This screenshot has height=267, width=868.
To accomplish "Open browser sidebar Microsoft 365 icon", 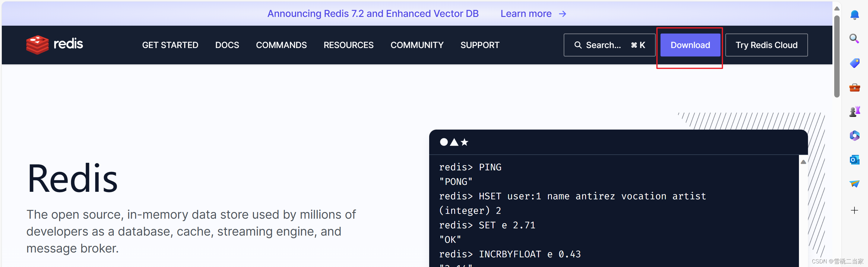I will click(854, 136).
